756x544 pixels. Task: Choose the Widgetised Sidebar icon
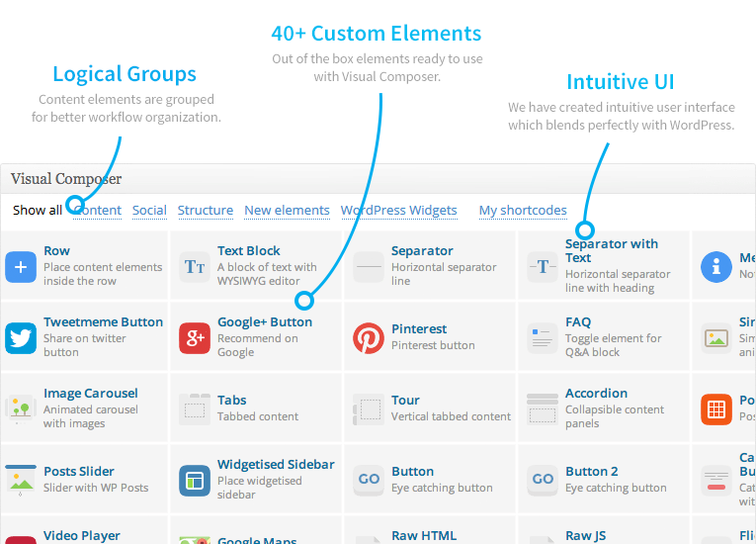pyautogui.click(x=195, y=481)
